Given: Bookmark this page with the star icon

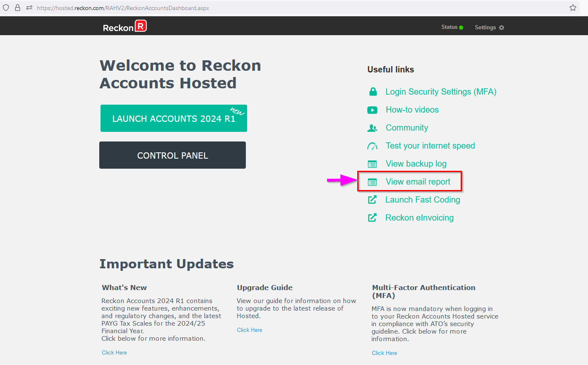Looking at the screenshot, I should tap(573, 8).
